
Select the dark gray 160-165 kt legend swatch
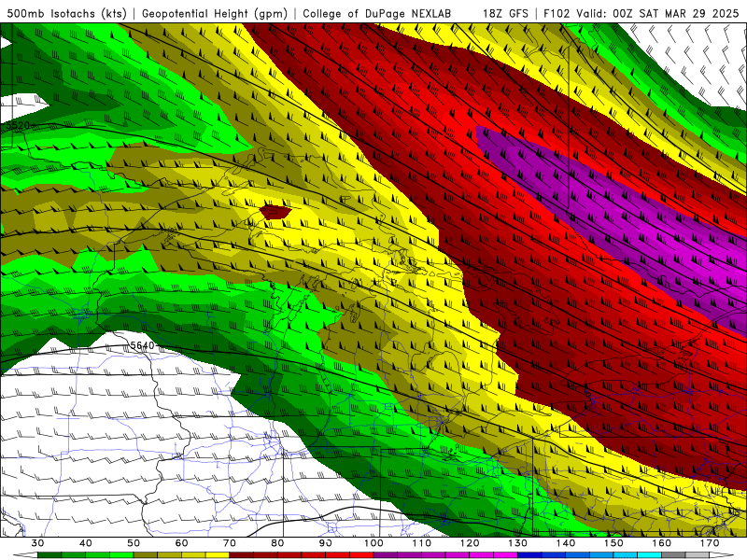tap(673, 555)
